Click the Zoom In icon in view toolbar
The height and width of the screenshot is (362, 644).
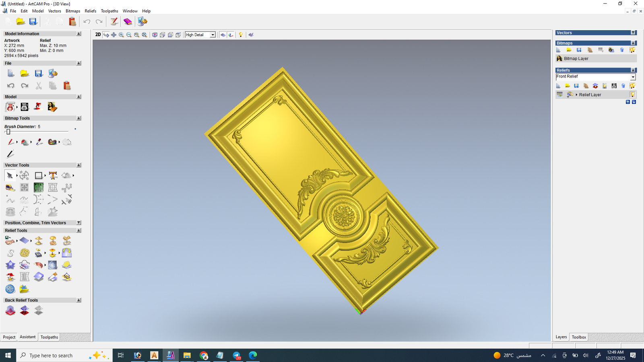[121, 35]
